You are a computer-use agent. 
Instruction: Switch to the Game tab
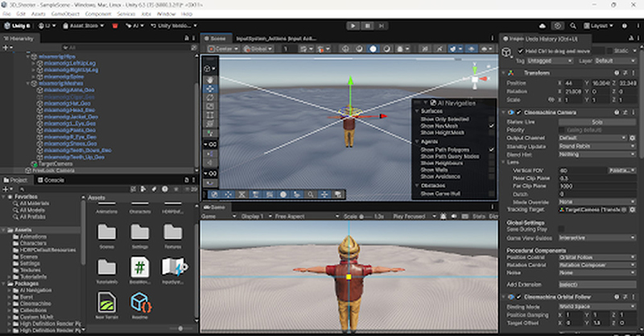(x=214, y=207)
